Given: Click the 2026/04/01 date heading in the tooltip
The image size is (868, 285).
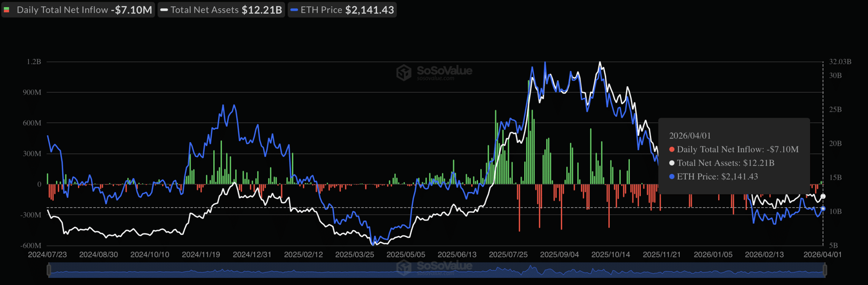Looking at the screenshot, I should point(690,136).
